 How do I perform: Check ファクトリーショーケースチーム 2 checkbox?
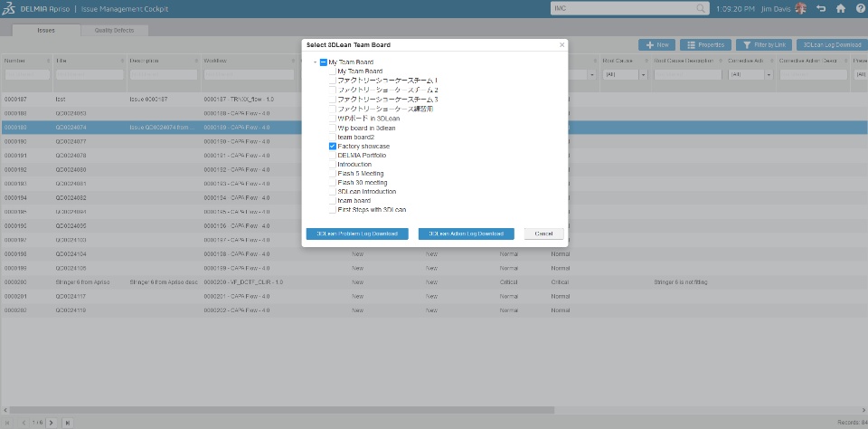332,90
